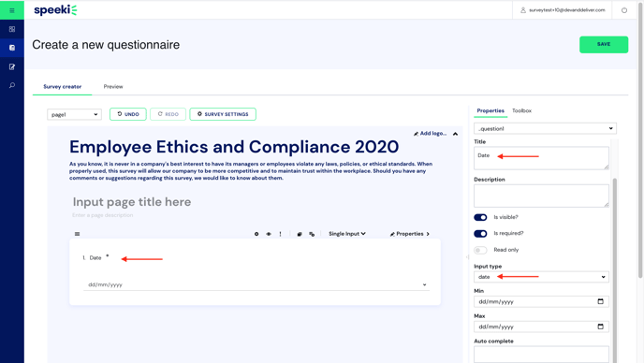Click the Enter a page description placeholder
Viewport: 644px width, 363px height.
coord(103,215)
